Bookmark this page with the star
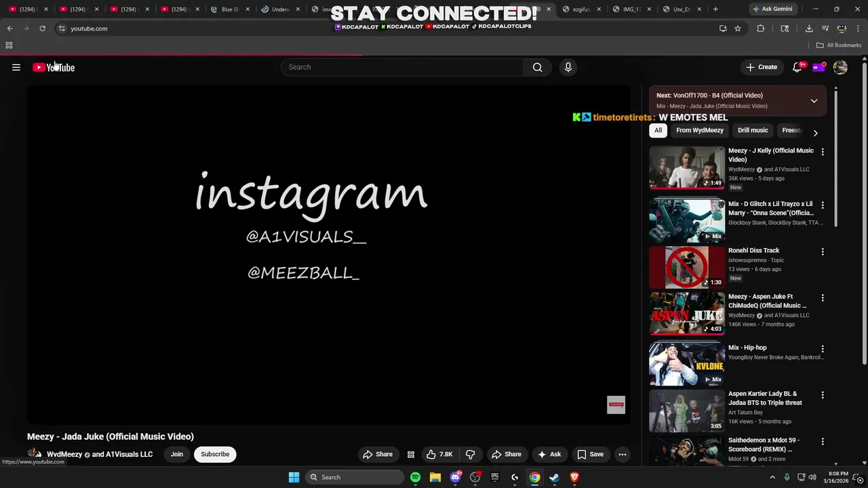The width and height of the screenshot is (868, 488). coord(738,28)
